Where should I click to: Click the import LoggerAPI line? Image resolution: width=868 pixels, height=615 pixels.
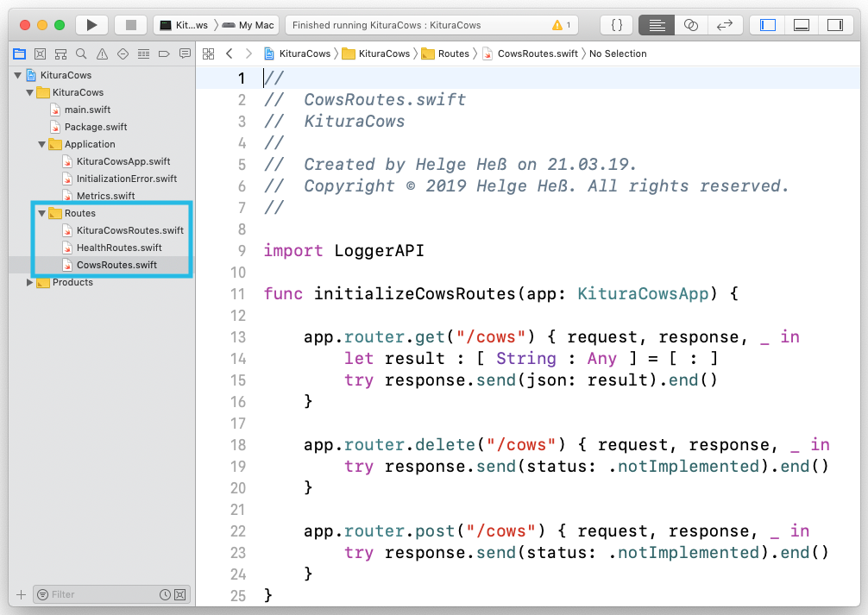coord(343,251)
